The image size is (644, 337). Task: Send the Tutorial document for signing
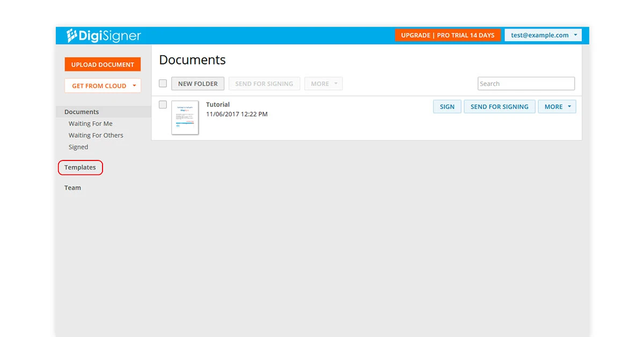[499, 106]
